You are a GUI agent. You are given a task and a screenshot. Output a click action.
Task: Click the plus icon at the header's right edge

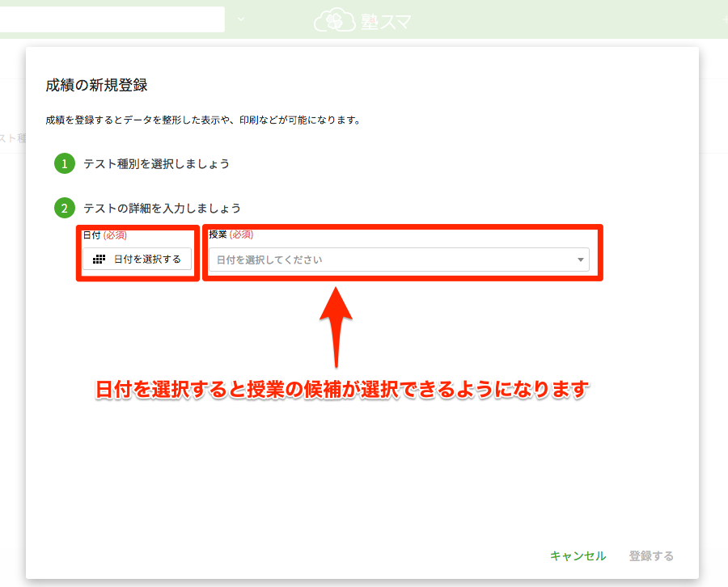click(x=726, y=19)
